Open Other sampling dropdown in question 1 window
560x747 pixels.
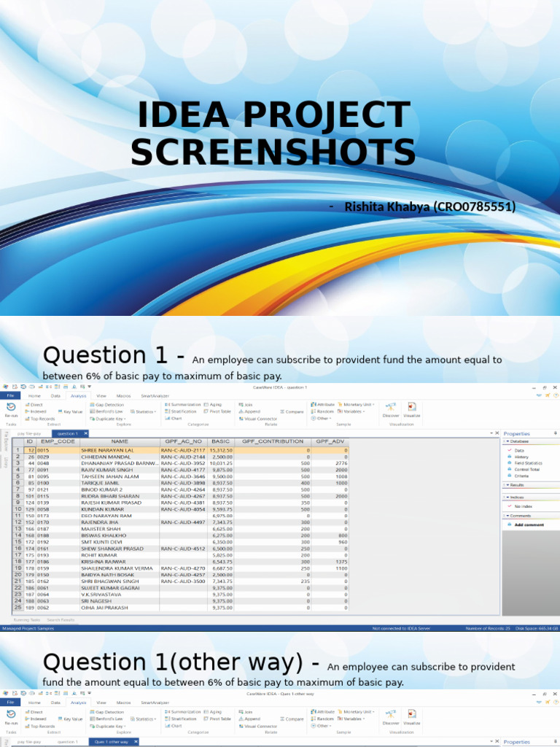[x=321, y=418]
